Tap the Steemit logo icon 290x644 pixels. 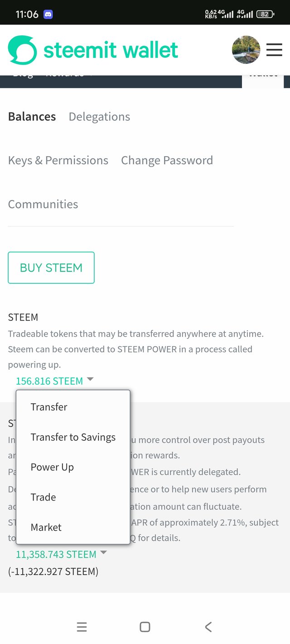pyautogui.click(x=23, y=50)
